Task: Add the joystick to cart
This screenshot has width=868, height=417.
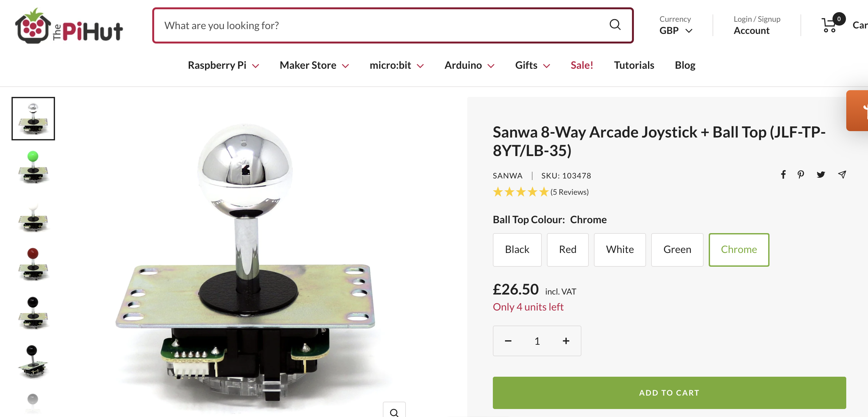Action: (x=669, y=392)
